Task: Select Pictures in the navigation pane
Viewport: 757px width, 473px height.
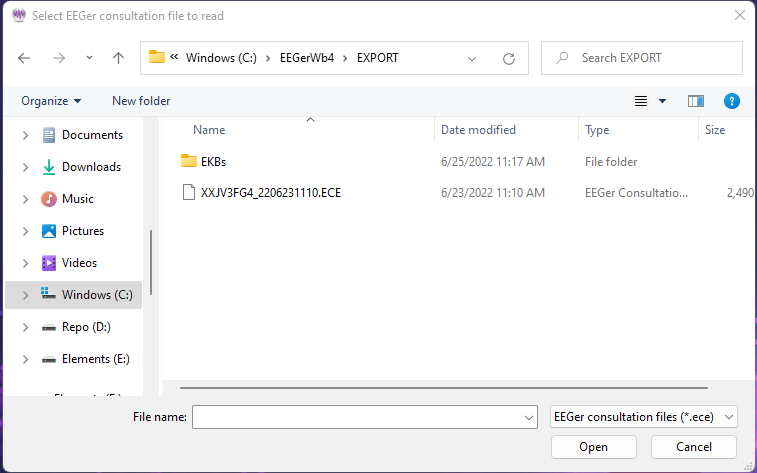Action: pos(83,231)
